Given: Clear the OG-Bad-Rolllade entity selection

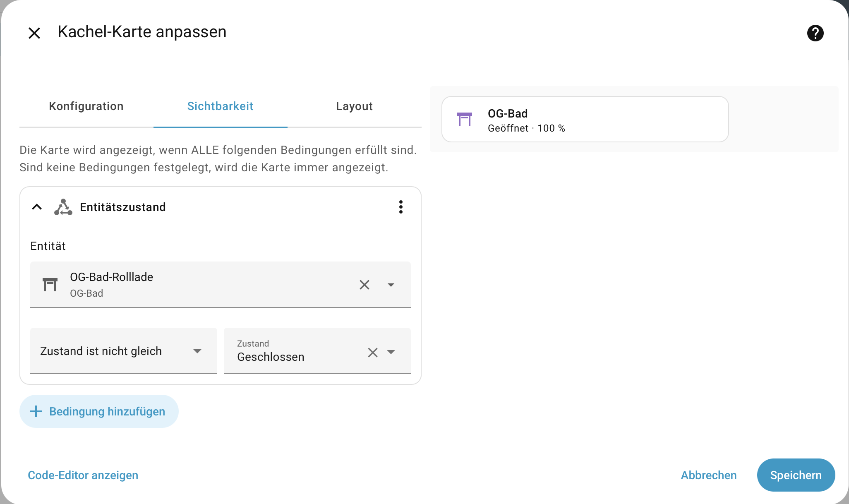Looking at the screenshot, I should (364, 285).
